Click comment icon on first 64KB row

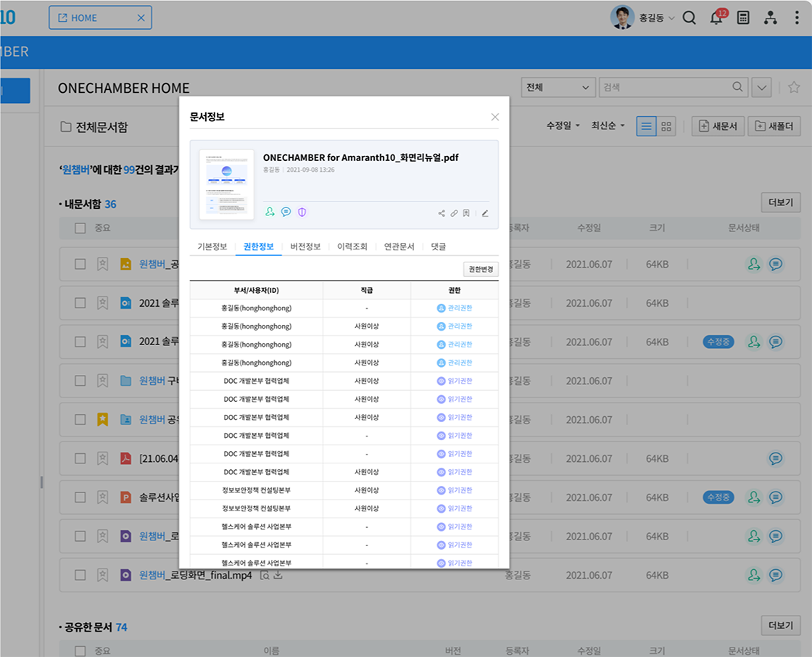775,264
